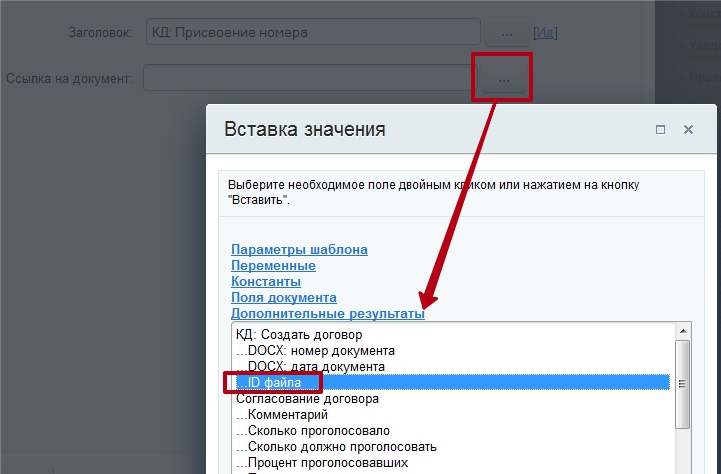Click the Ссылка на документ input field
Image resolution: width=721 pixels, height=474 pixels.
coord(308,78)
